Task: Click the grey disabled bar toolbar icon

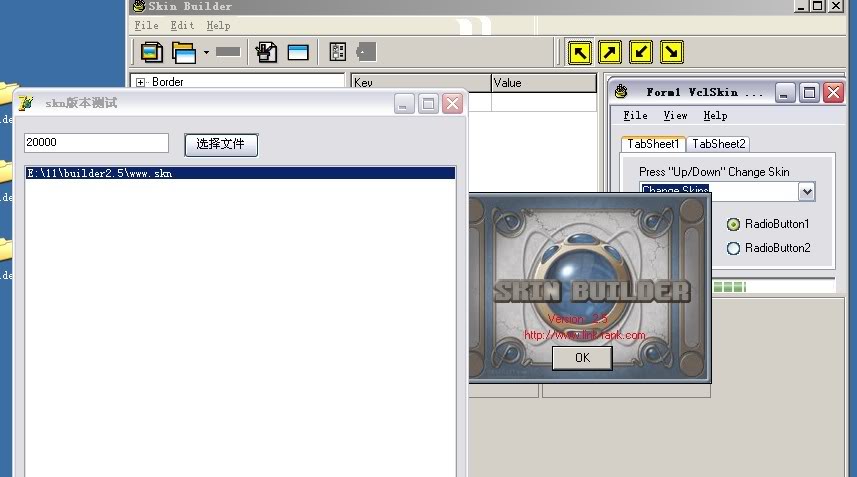Action: (x=228, y=52)
